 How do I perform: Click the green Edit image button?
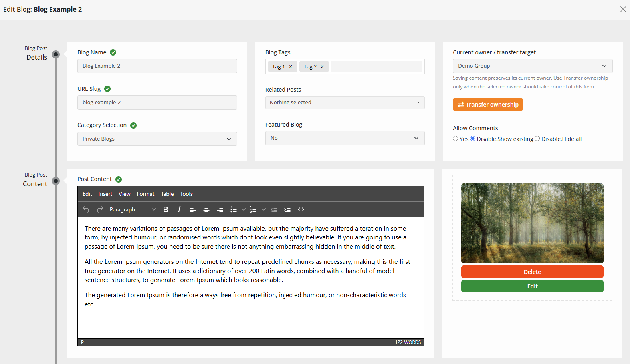pyautogui.click(x=532, y=286)
